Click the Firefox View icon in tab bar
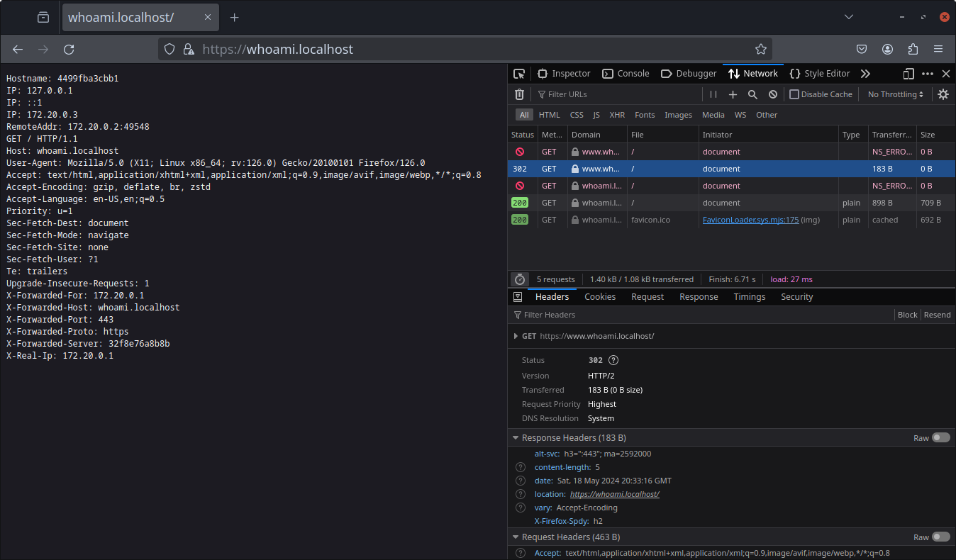This screenshot has height=560, width=956. coord(43,17)
